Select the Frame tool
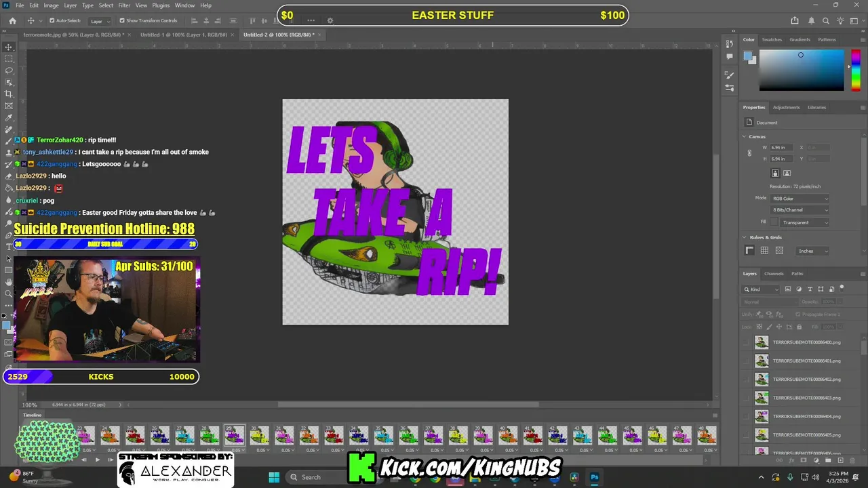The height and width of the screenshot is (488, 868). pos(9,106)
